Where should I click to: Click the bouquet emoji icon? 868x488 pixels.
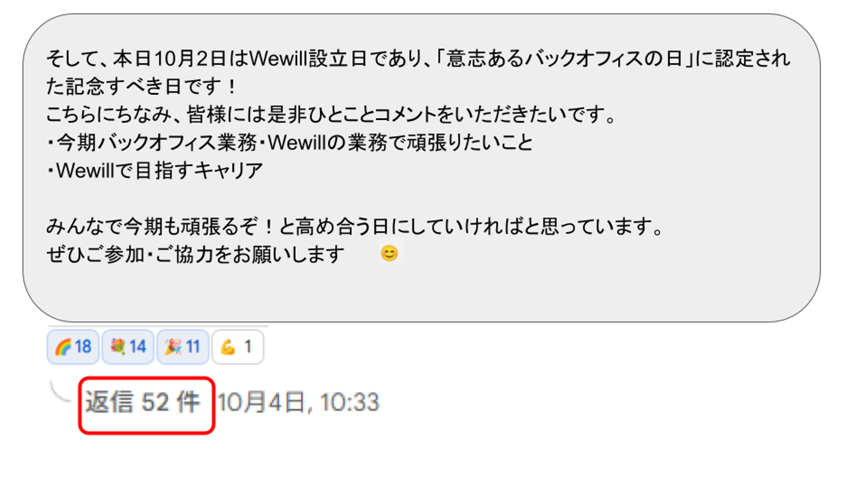click(x=118, y=347)
